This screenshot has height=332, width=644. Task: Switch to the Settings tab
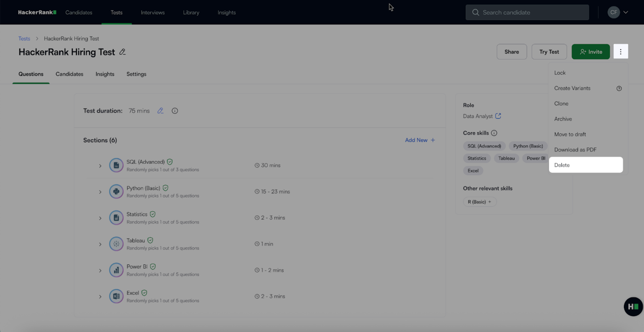point(136,74)
